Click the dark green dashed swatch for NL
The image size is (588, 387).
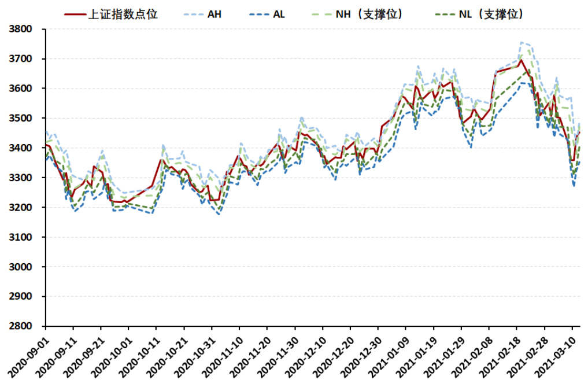point(442,14)
